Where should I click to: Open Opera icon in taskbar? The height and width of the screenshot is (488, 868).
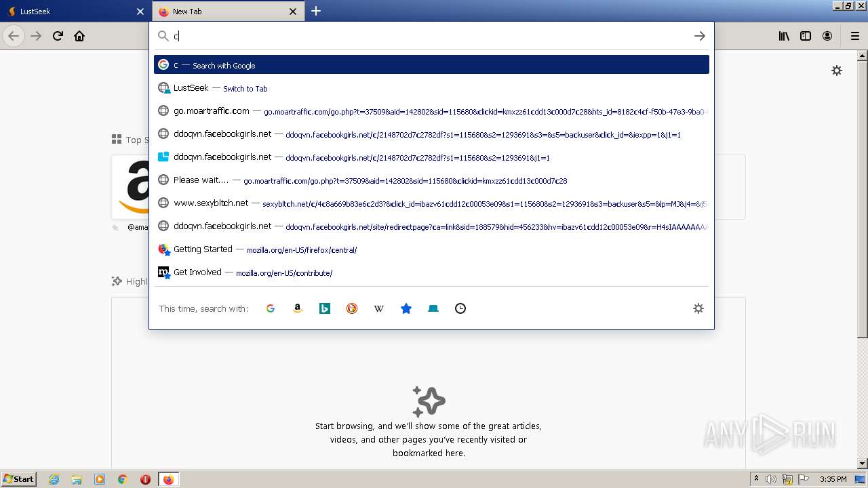tap(145, 479)
